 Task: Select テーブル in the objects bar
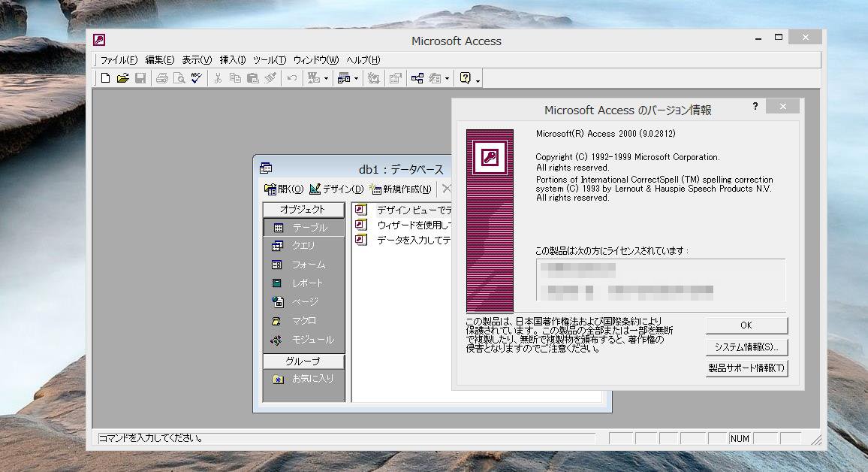pyautogui.click(x=304, y=228)
